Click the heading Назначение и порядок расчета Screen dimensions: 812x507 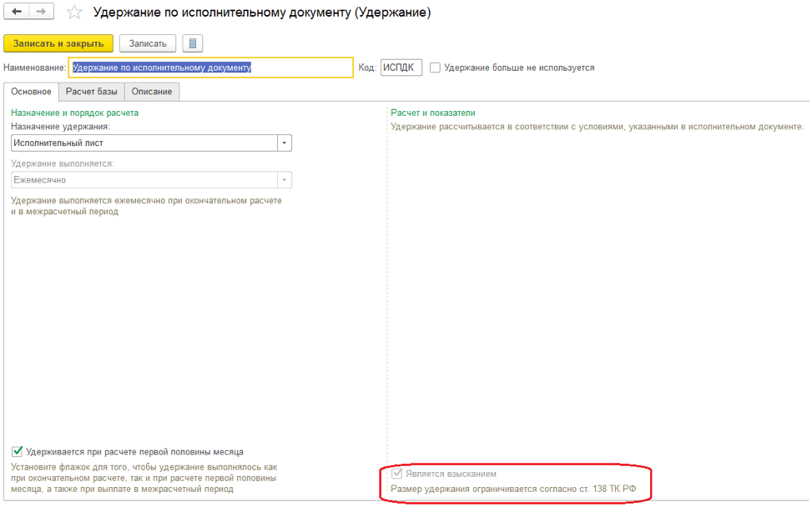tap(74, 113)
